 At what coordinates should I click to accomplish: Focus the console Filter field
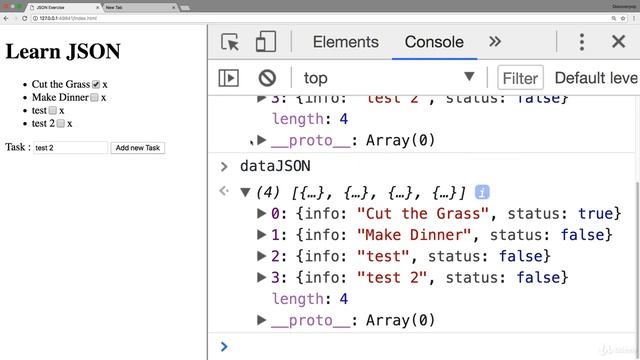[x=520, y=78]
